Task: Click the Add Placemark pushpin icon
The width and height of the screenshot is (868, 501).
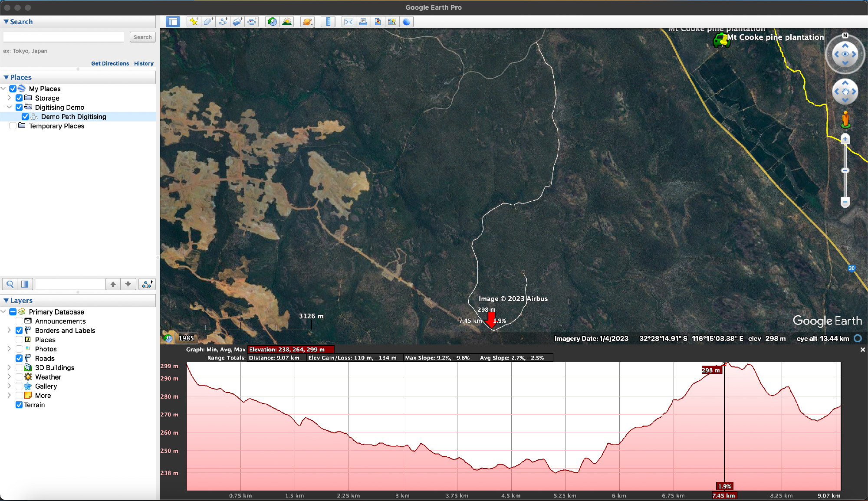Action: coord(194,22)
